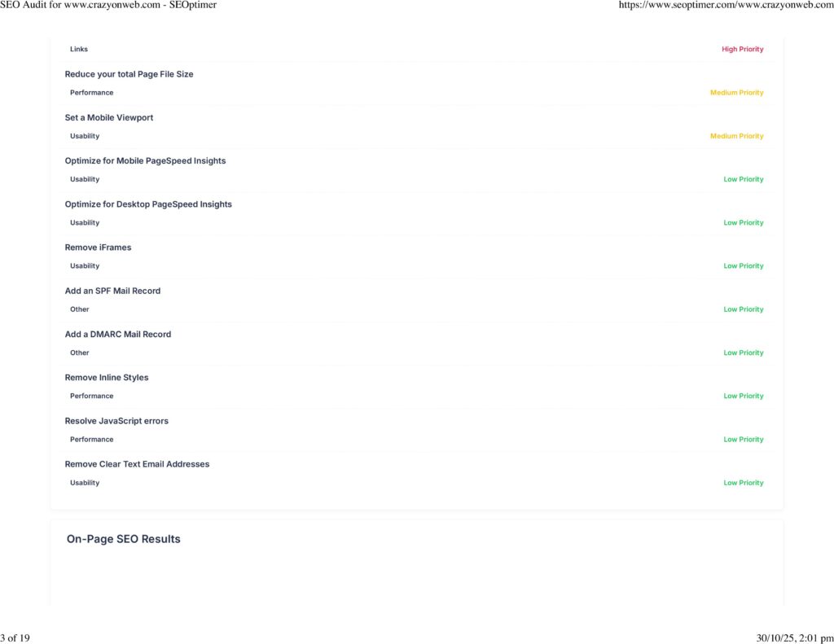Click 'Other' category under SPF Mail Record
Screen dimensions: 834x644
(80, 309)
